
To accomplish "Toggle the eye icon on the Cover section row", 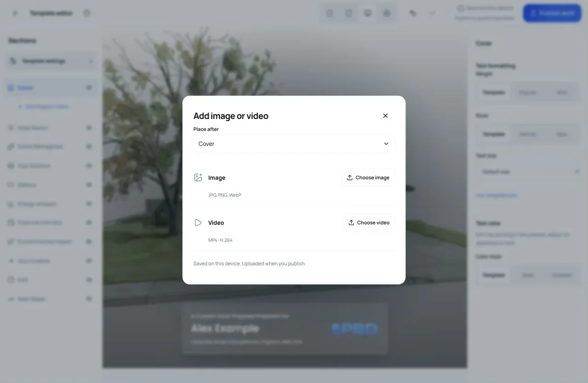I will [89, 88].
